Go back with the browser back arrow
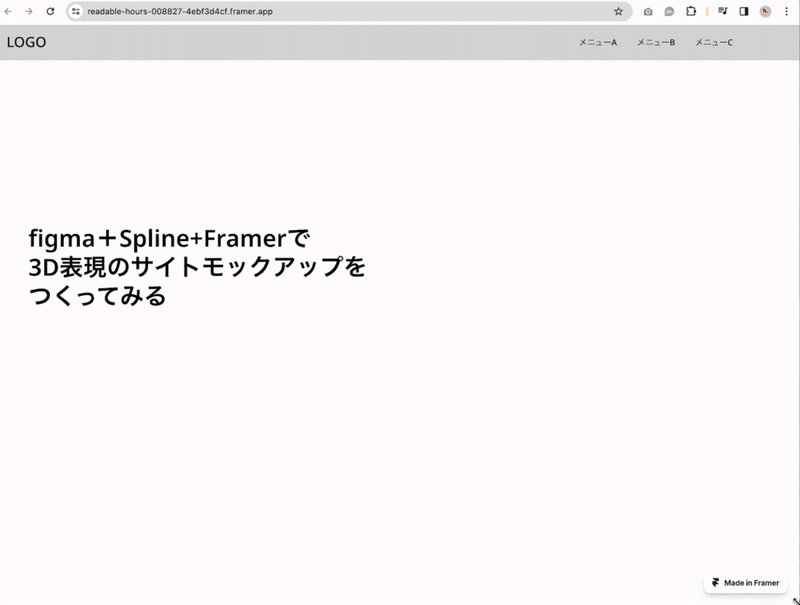This screenshot has height=605, width=800. point(8,11)
